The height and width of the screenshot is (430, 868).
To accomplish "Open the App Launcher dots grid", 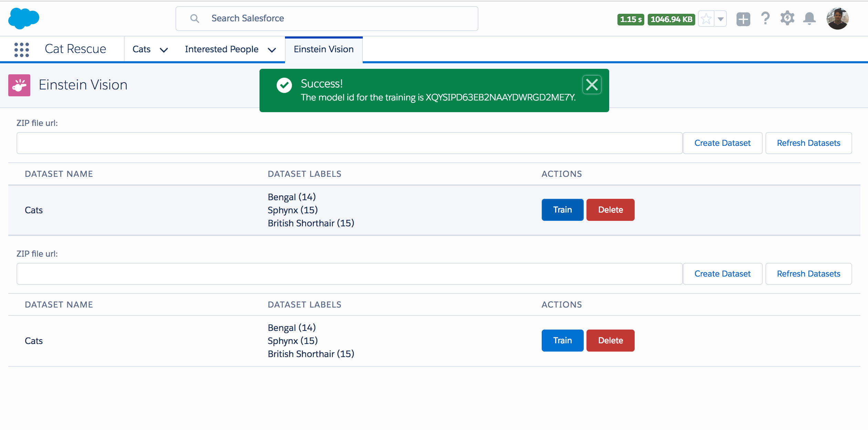I will (x=22, y=50).
